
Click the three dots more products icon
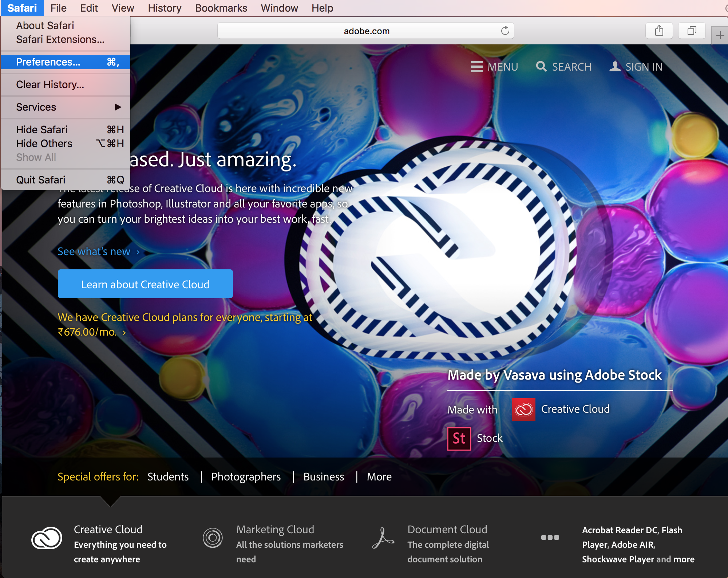(x=550, y=537)
